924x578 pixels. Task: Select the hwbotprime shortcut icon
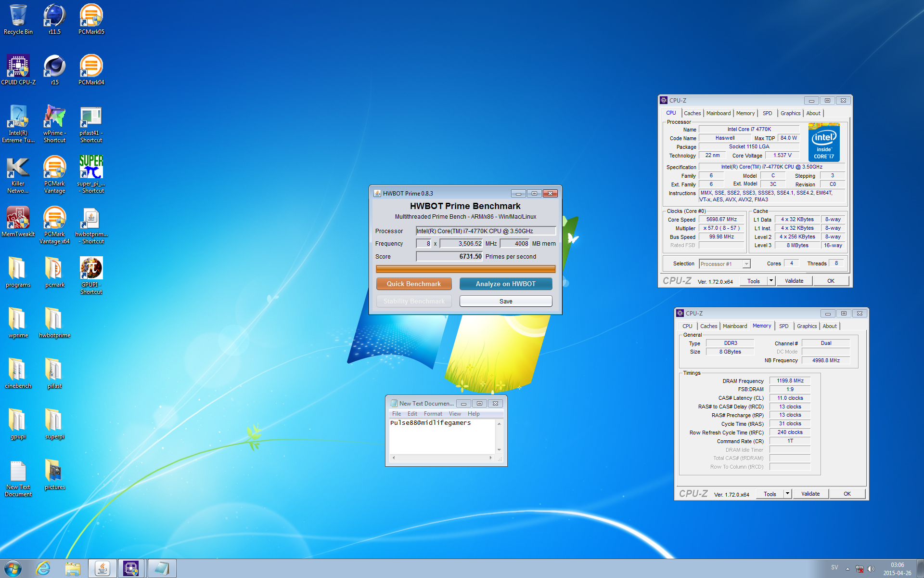pyautogui.click(x=91, y=225)
